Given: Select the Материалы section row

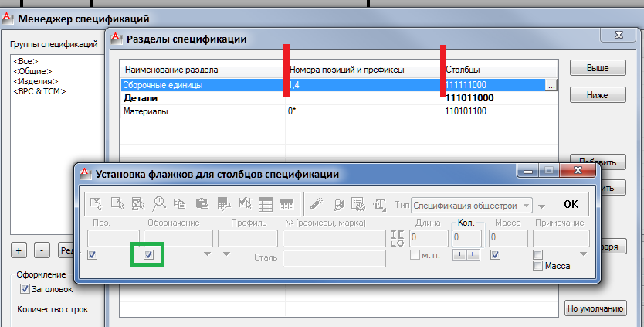Looking at the screenshot, I should [x=339, y=111].
